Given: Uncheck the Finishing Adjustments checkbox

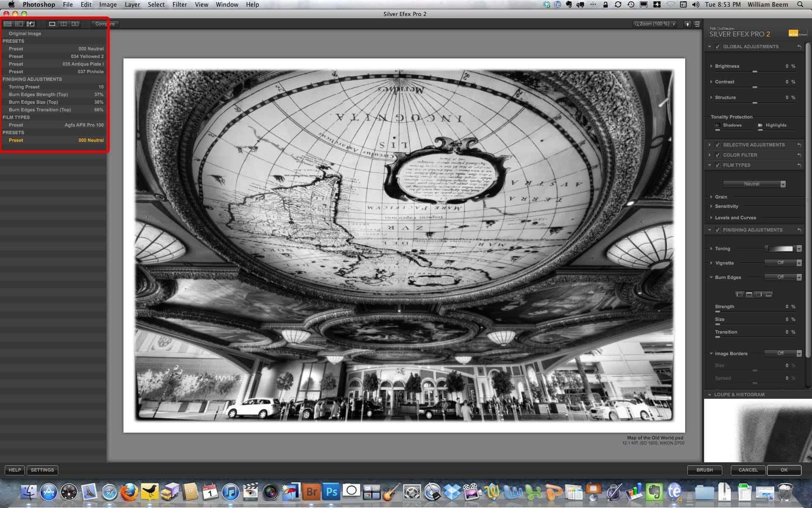Looking at the screenshot, I should (718, 230).
